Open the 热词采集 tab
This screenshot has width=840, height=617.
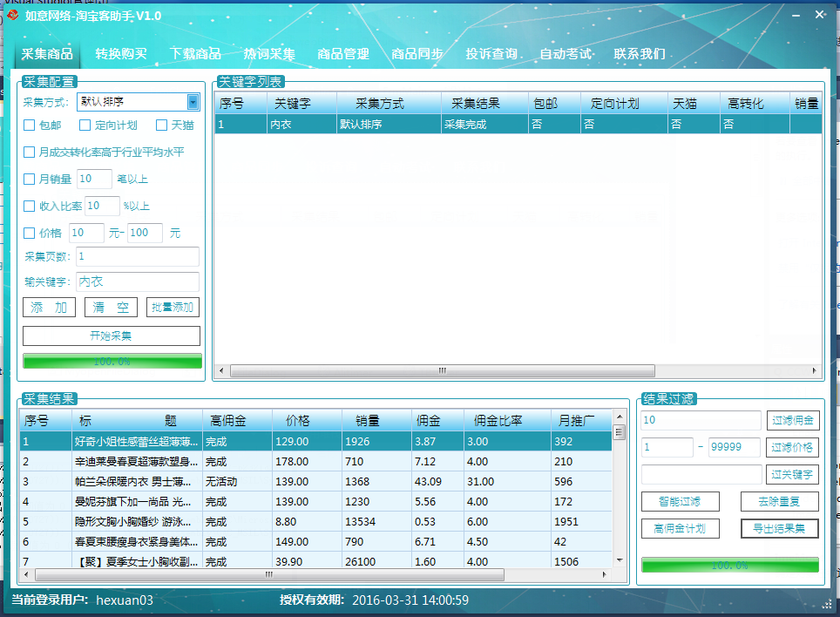tap(269, 53)
